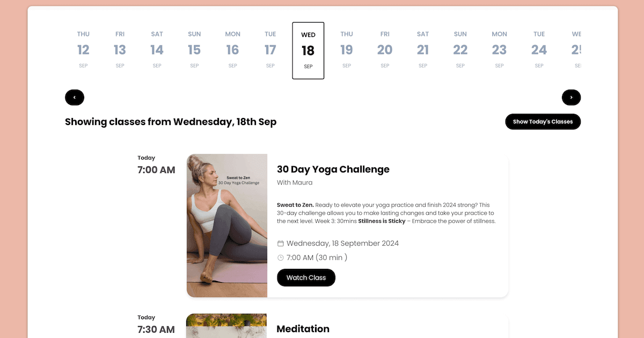Switch to Sunday 15 Sep

coord(194,50)
